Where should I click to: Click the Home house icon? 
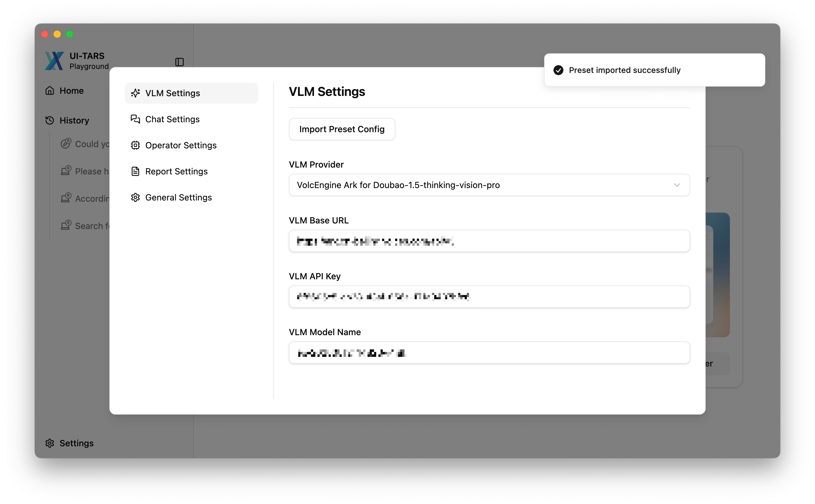point(50,90)
